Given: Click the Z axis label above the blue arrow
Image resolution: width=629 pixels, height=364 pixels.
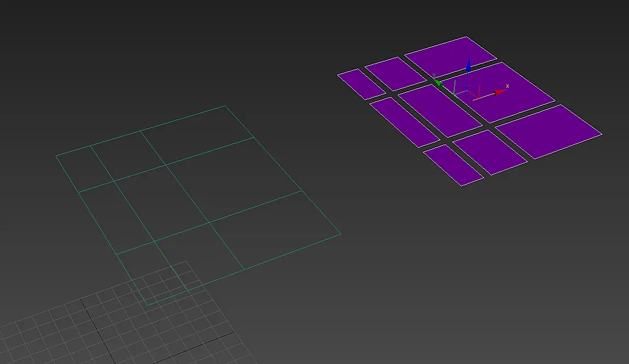Looking at the screenshot, I should (470, 54).
